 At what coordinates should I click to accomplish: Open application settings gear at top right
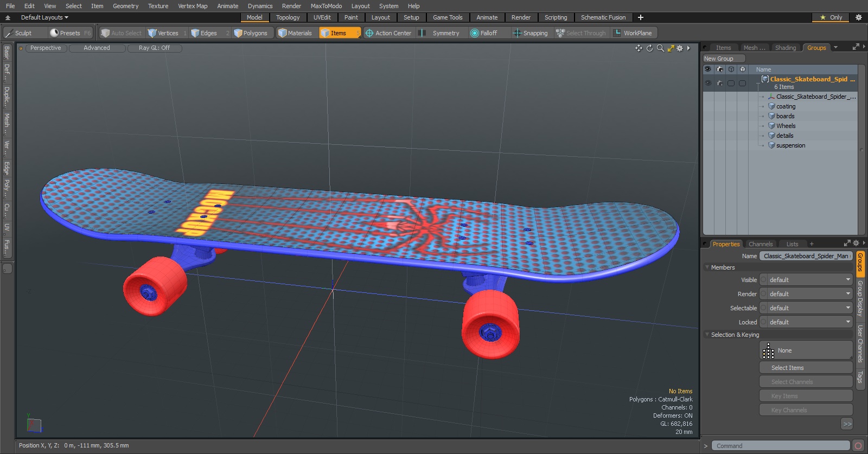point(859,17)
